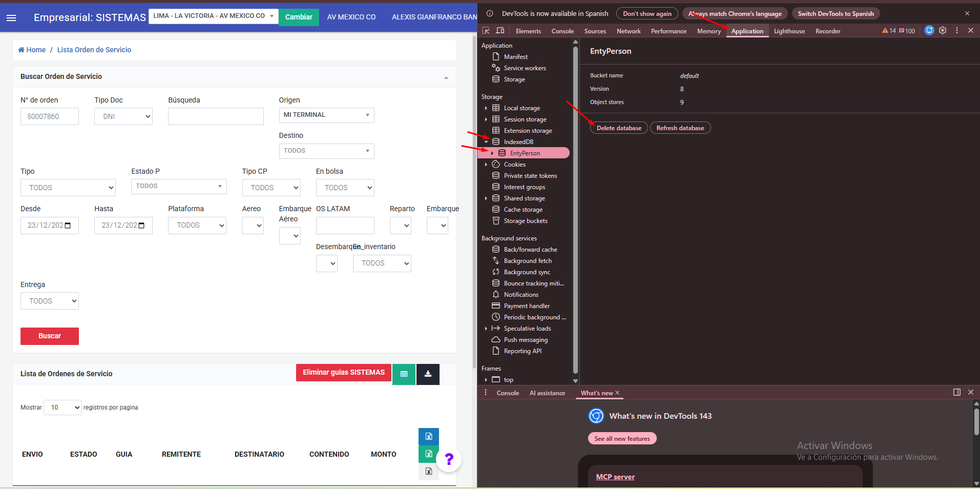The width and height of the screenshot is (980, 489).
Task: Expand the Local storage tree node
Action: tap(486, 108)
